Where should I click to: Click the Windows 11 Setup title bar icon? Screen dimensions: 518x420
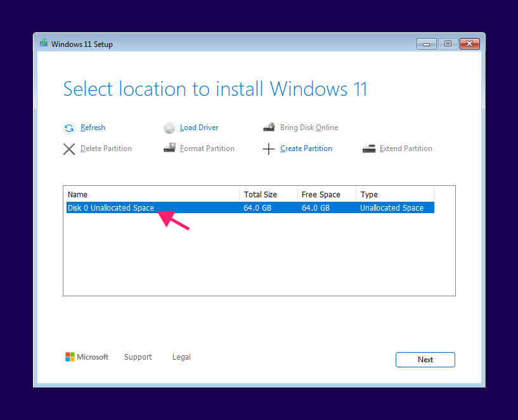(44, 43)
